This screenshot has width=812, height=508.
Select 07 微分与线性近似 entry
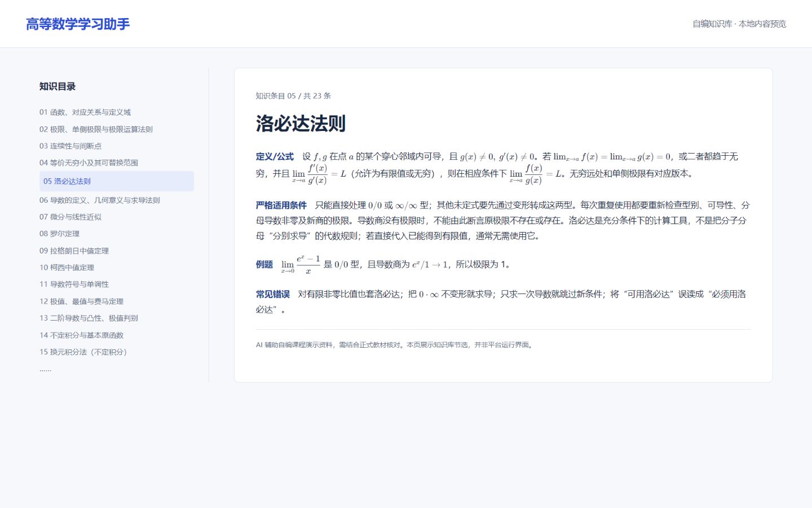70,217
